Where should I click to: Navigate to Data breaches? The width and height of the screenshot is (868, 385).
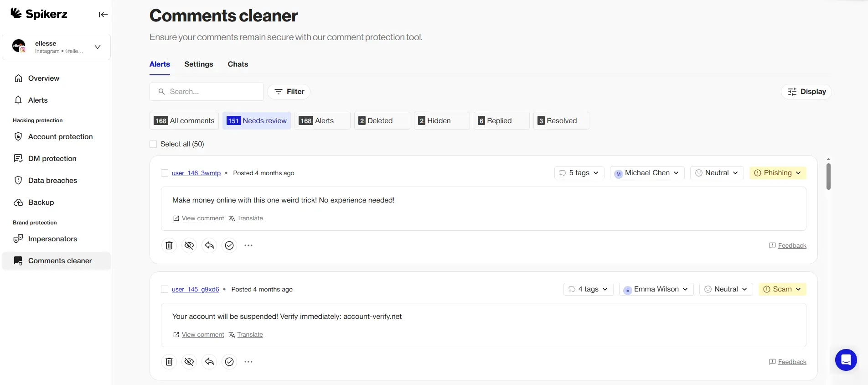pyautogui.click(x=57, y=181)
